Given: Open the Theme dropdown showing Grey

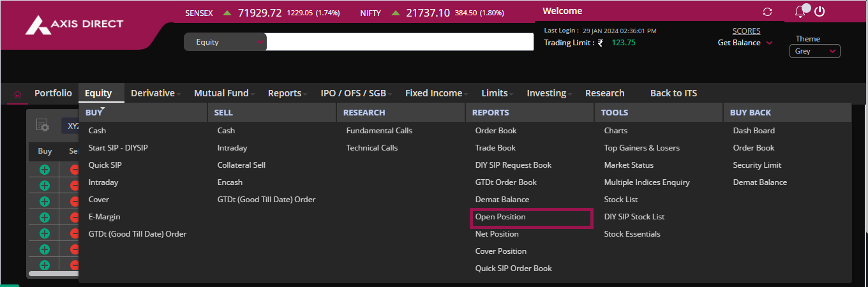Looking at the screenshot, I should pos(814,51).
